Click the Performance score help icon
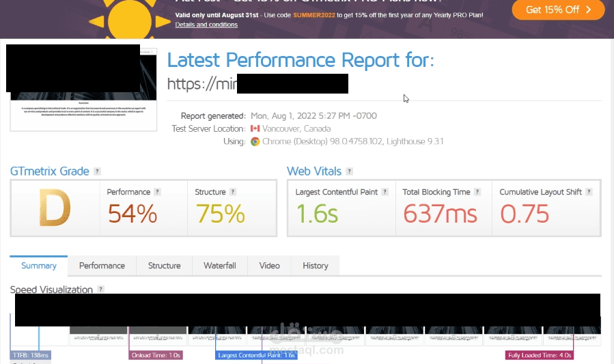The height and width of the screenshot is (364, 614). click(x=157, y=192)
